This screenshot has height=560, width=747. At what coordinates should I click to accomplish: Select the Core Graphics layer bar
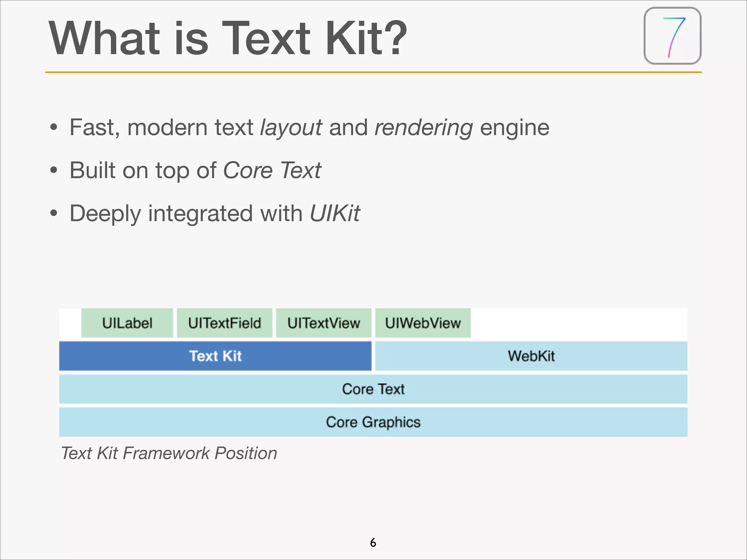[x=373, y=422]
